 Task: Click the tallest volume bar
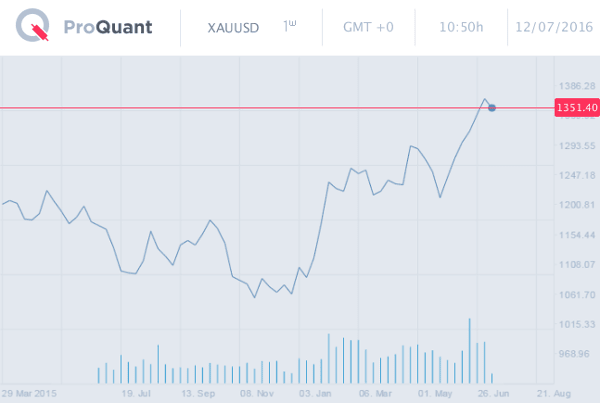[x=469, y=350]
